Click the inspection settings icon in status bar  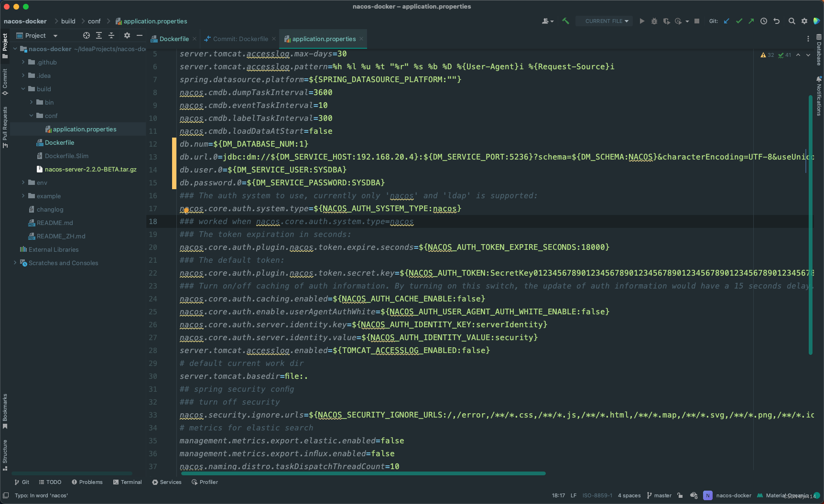click(x=694, y=495)
